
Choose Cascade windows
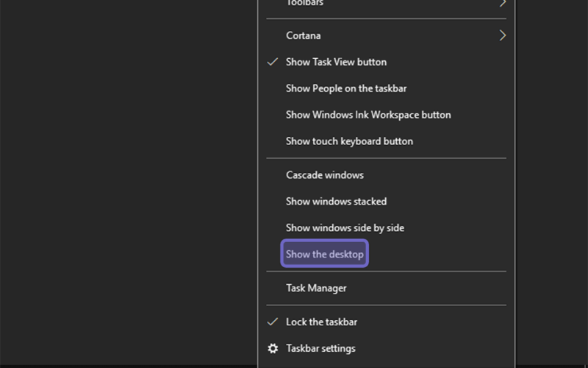coord(387,175)
